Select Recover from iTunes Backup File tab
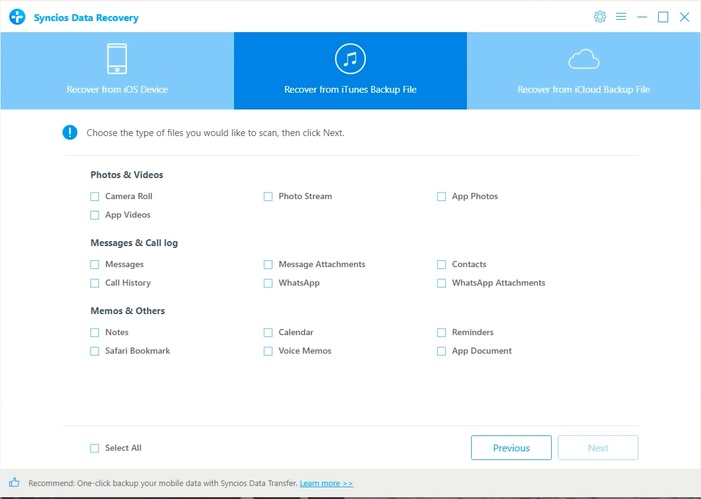The width and height of the screenshot is (701, 499). (x=350, y=71)
